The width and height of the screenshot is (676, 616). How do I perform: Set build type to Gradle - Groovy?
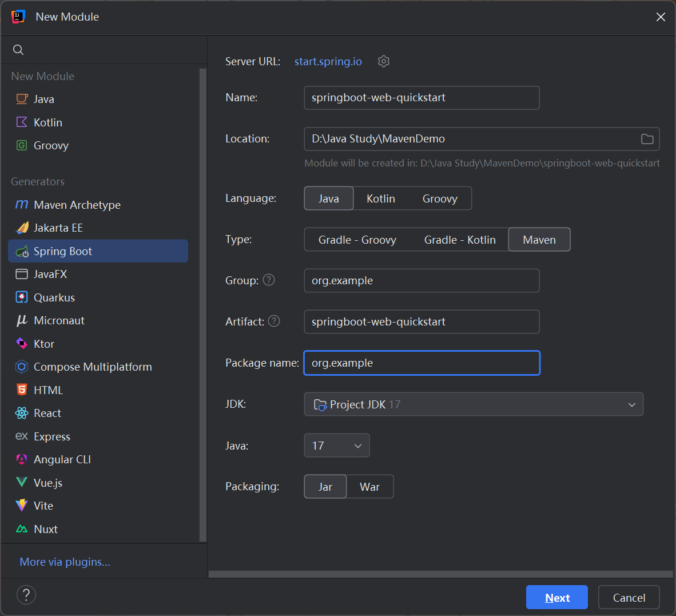(x=357, y=240)
